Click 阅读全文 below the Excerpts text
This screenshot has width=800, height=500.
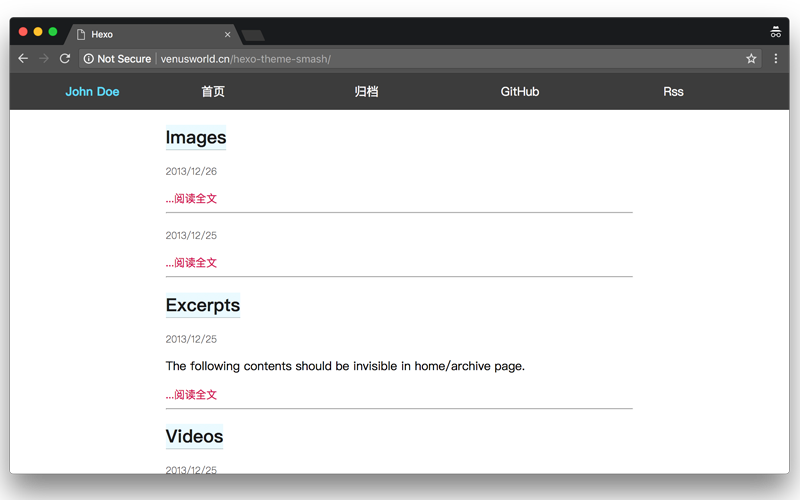[192, 395]
